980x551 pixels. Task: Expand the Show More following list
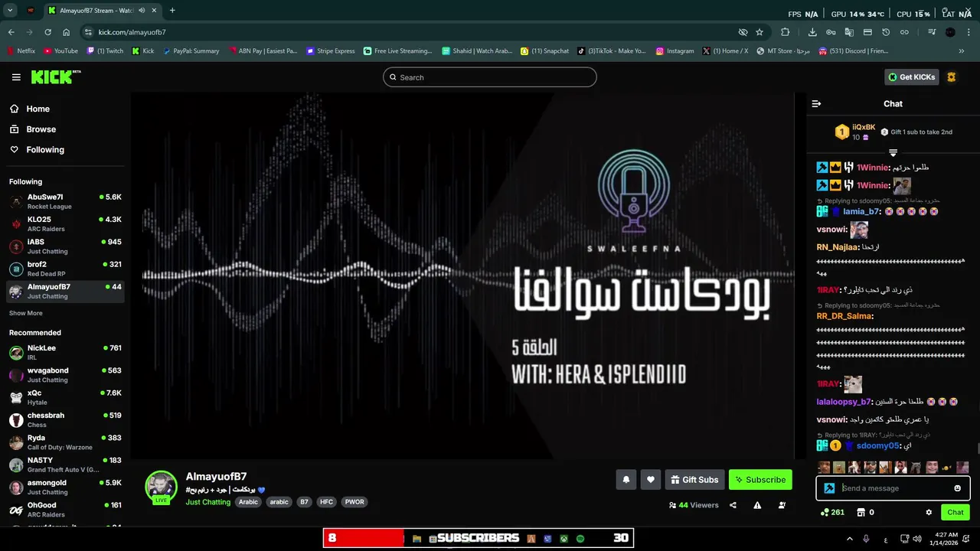26,313
